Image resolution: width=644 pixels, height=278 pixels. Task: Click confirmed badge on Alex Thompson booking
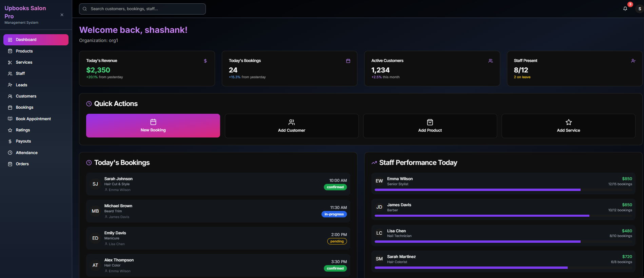(335, 269)
